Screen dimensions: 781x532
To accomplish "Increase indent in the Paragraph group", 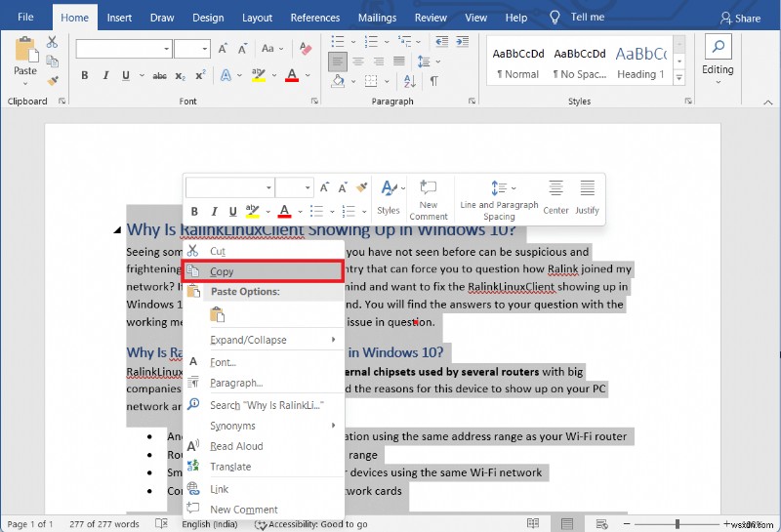I will [463, 41].
